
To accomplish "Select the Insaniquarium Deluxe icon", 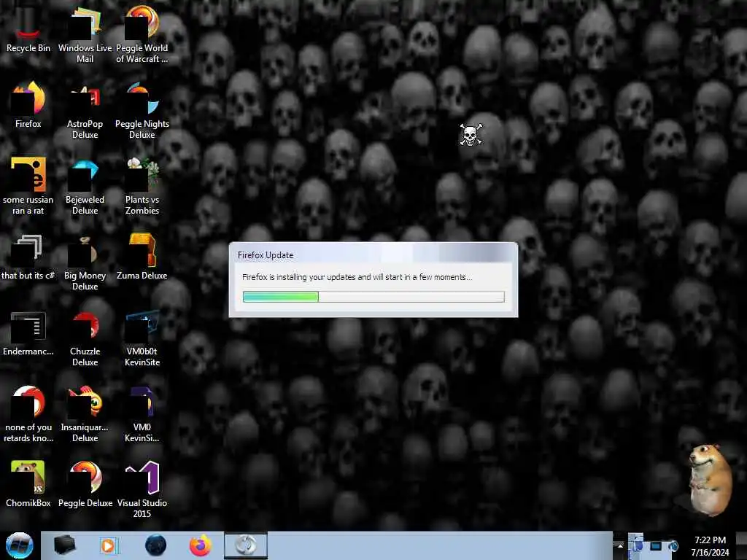I will pyautogui.click(x=85, y=413).
